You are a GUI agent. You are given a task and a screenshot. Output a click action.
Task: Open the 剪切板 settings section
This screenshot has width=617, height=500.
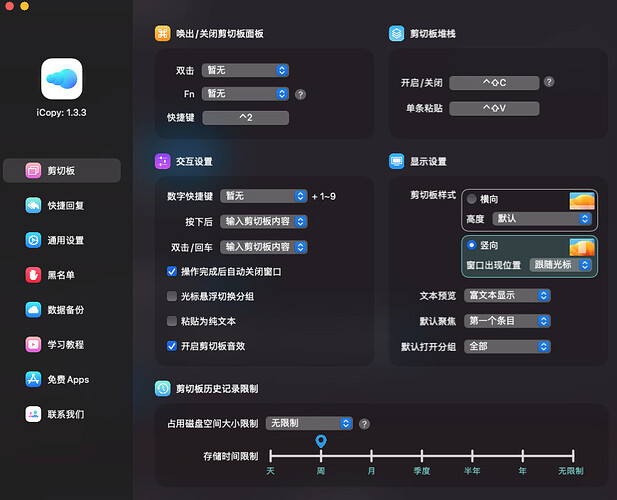click(x=62, y=170)
